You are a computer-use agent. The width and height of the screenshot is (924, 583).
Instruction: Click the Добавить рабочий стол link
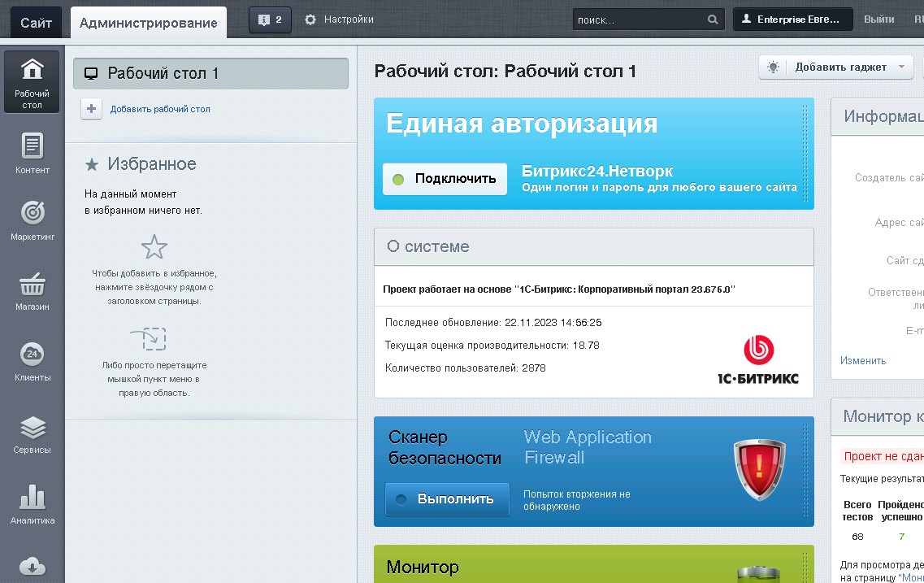[160, 109]
